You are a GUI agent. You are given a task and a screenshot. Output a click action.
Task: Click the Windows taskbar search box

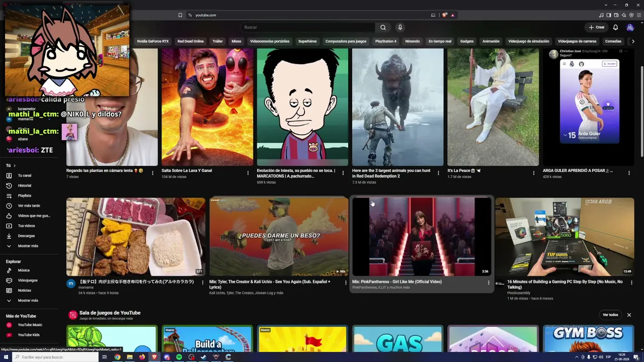coord(54,357)
